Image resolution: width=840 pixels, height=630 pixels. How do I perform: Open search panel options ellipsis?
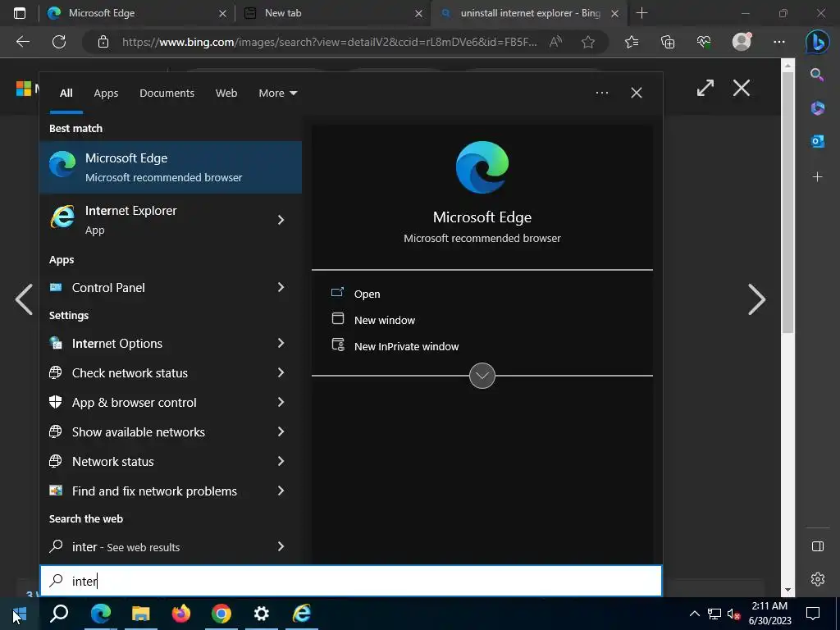[x=602, y=93]
